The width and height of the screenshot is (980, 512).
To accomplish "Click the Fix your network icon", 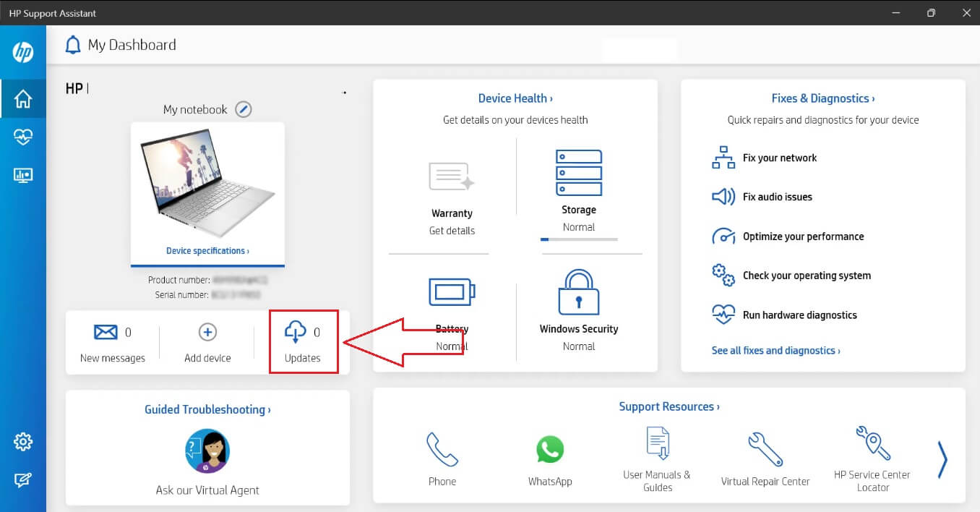I will (x=723, y=158).
